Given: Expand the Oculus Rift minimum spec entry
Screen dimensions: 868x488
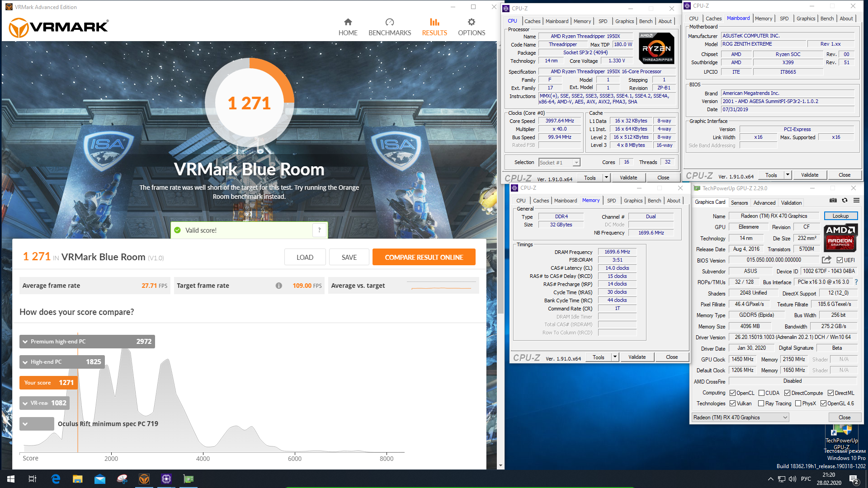Looking at the screenshot, I should pyautogui.click(x=25, y=424).
